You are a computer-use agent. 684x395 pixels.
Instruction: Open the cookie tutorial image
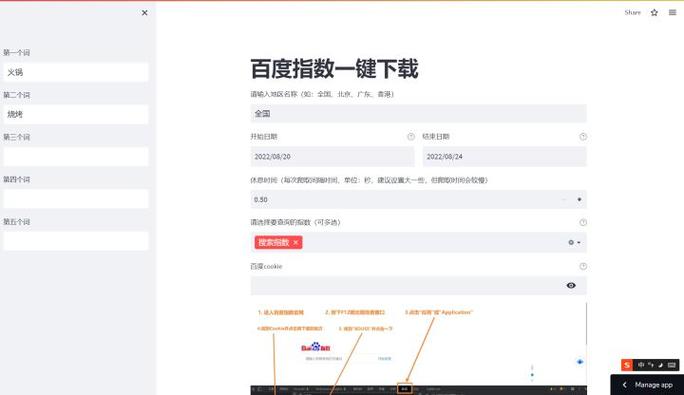point(418,348)
